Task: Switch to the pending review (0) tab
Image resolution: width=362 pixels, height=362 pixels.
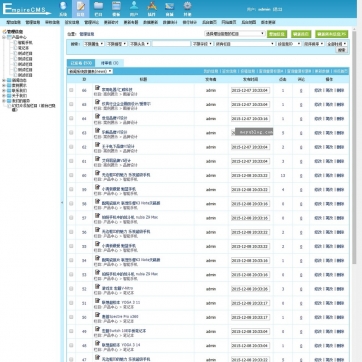Action: 110,63
